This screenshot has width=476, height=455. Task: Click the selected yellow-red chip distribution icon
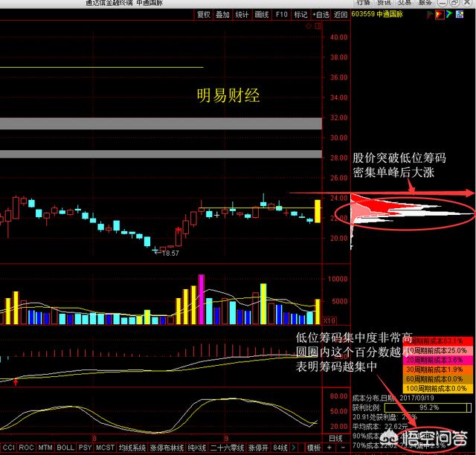coord(440,14)
